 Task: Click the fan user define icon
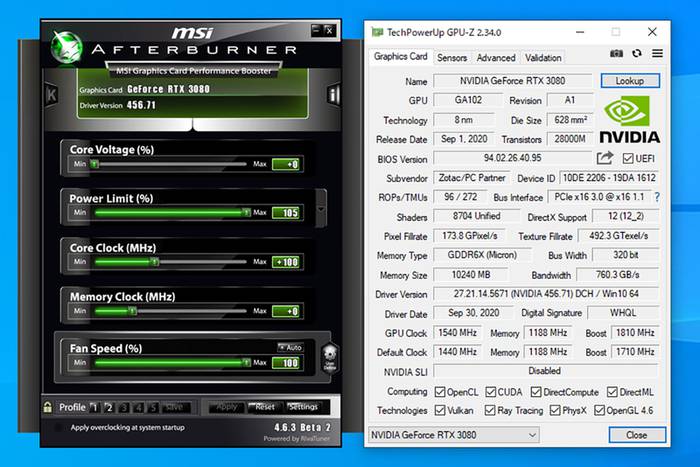[x=330, y=357]
